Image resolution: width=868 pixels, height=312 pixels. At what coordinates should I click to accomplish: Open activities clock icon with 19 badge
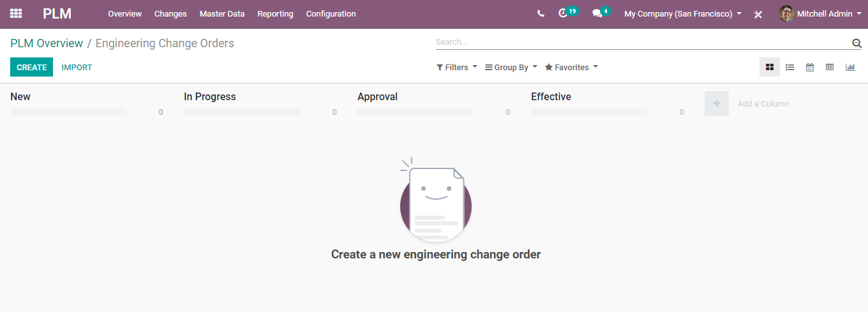tap(567, 13)
